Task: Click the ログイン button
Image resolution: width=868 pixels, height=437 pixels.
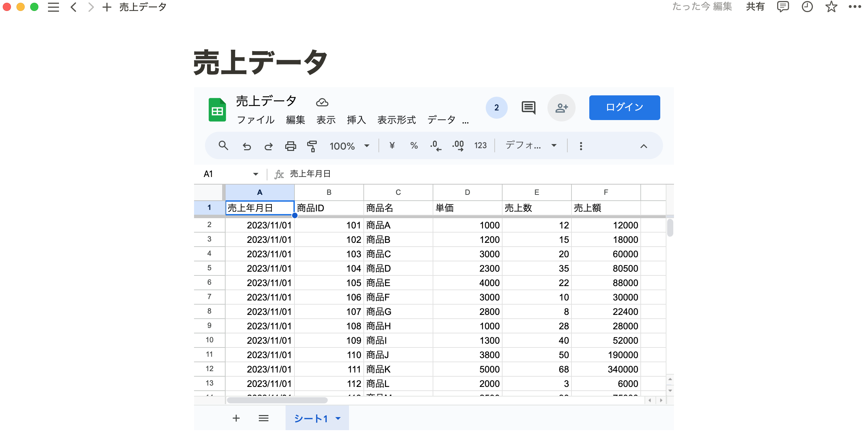Action: 625,108
